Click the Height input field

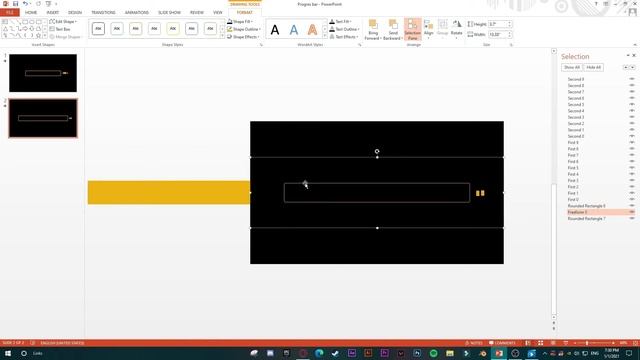(500, 24)
